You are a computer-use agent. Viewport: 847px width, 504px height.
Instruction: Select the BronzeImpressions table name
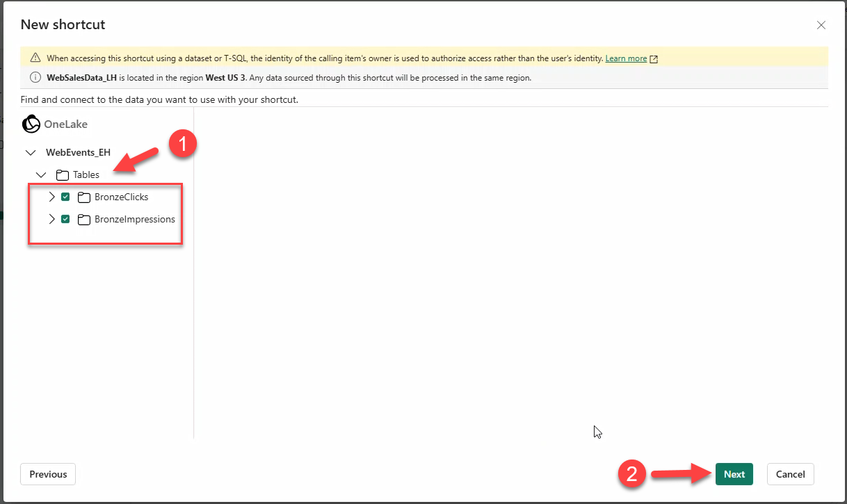pos(135,220)
